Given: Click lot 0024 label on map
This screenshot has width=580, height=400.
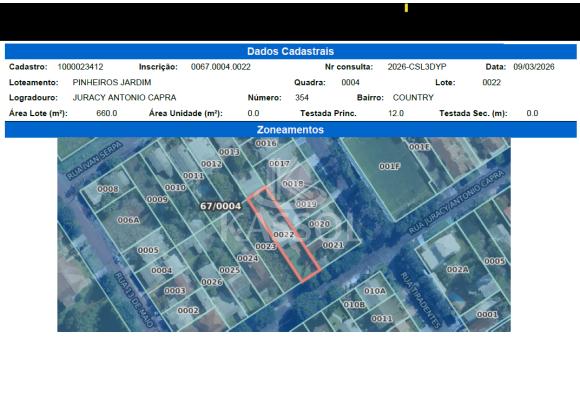Looking at the screenshot, I should (247, 258).
